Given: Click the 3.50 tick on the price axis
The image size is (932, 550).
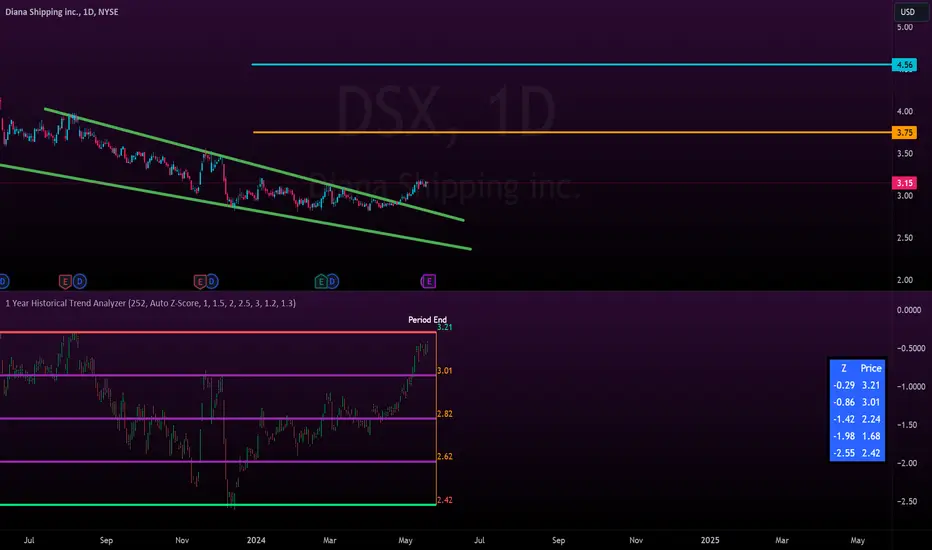Looking at the screenshot, I should 905,153.
